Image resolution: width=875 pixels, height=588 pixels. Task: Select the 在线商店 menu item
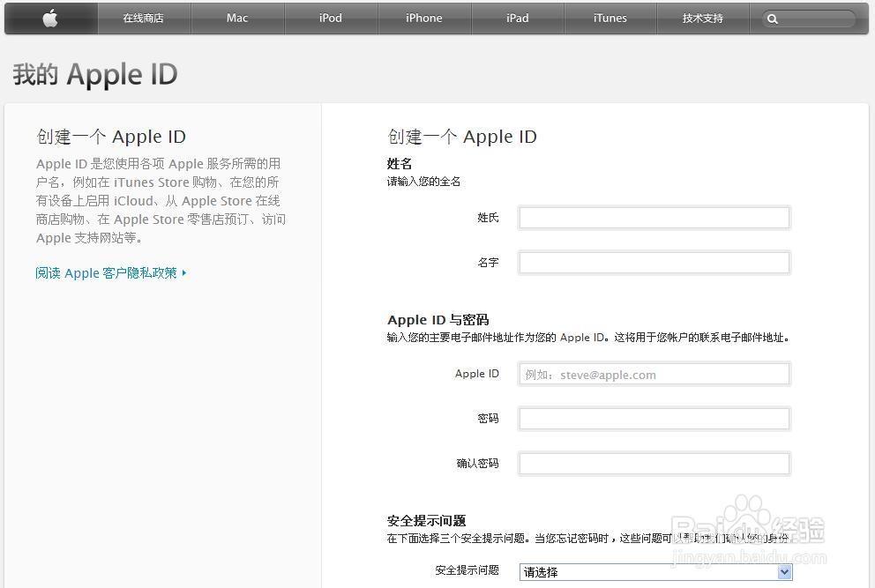point(143,18)
